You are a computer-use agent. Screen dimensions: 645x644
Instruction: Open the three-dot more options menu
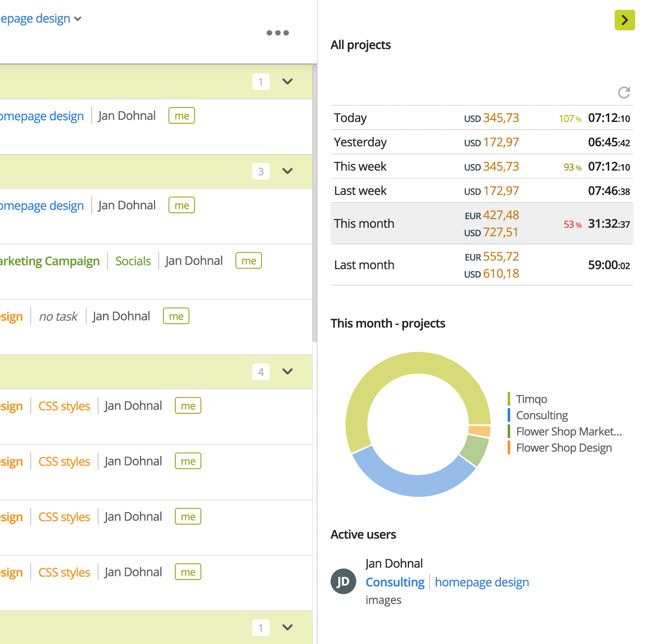point(278,33)
